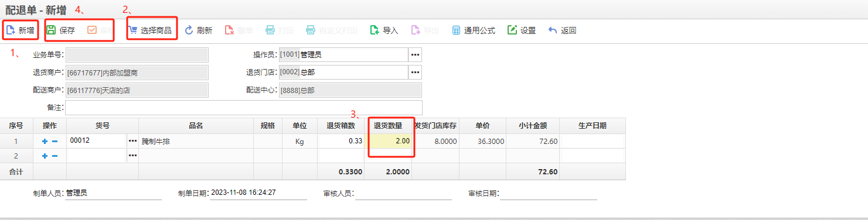868x220 pixels.
Task: Click the 单位 cell Kg
Action: click(x=299, y=141)
